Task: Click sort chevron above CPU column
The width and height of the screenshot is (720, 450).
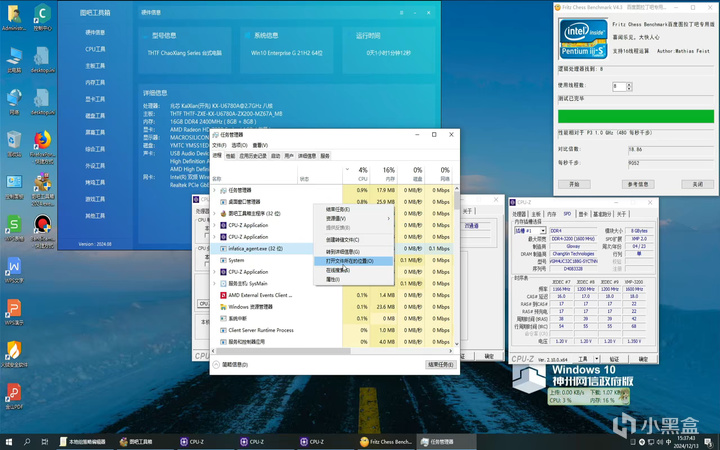Action: click(x=347, y=169)
